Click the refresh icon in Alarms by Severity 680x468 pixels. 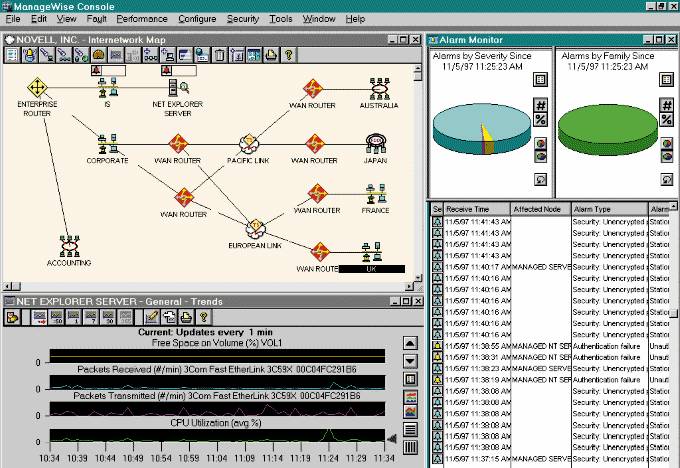[x=540, y=179]
